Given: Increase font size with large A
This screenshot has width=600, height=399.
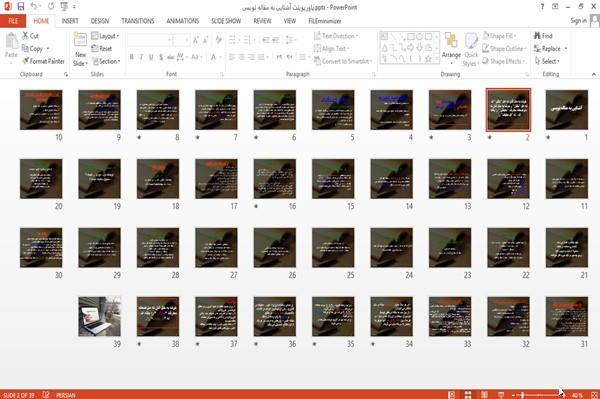Looking at the screenshot, I should 196,40.
